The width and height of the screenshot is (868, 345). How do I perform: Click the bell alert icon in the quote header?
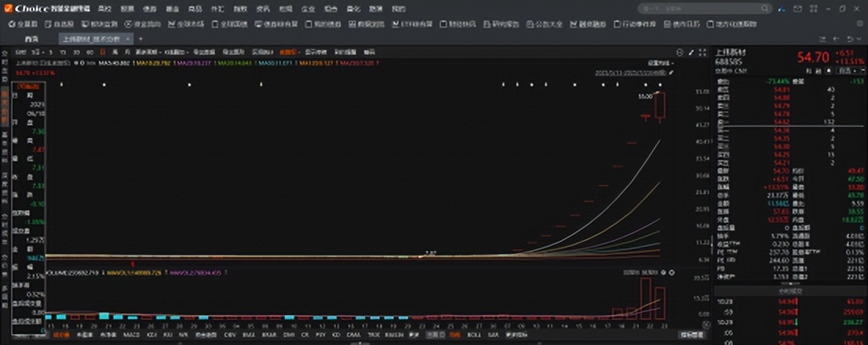pyautogui.click(x=829, y=71)
